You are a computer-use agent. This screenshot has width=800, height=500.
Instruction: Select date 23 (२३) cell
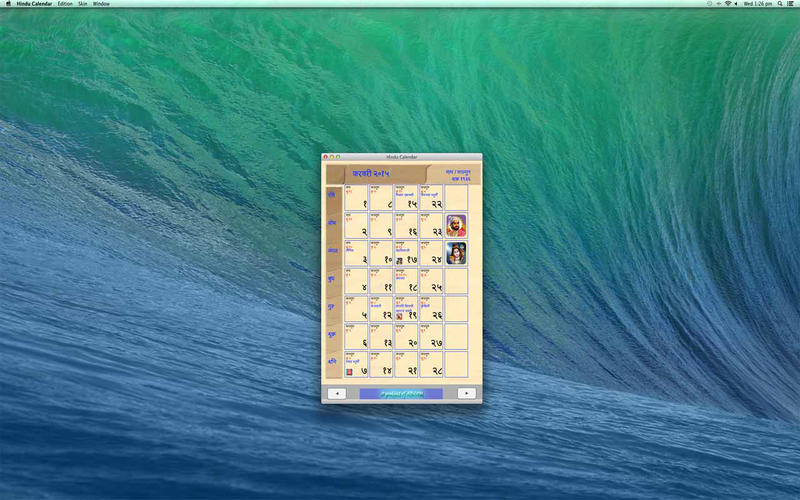point(431,226)
